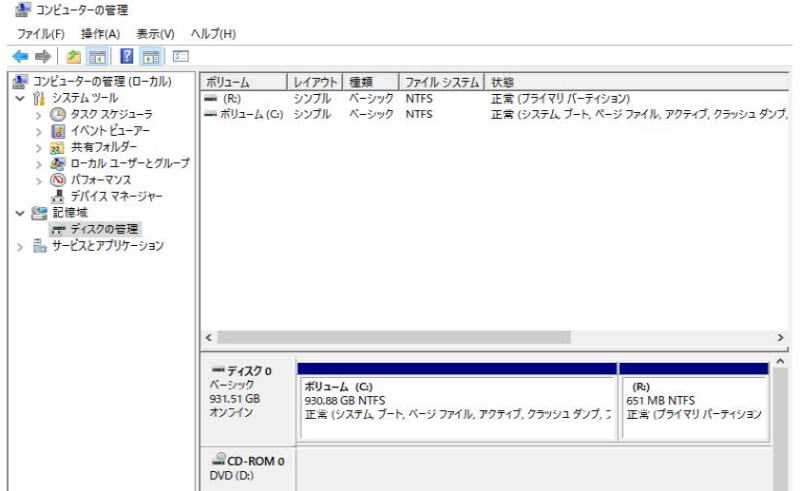
Task: Open the Action (操作) menu
Action: click(x=98, y=34)
